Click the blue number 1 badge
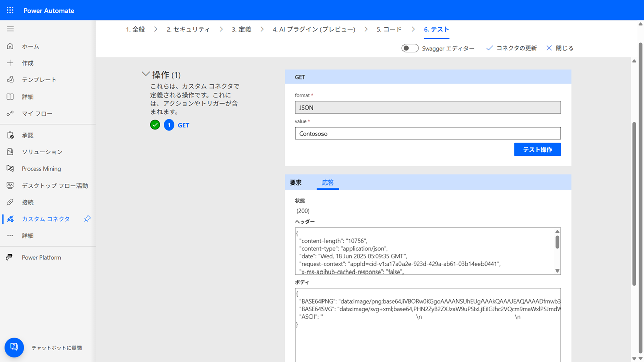644x362 pixels. coord(169,125)
